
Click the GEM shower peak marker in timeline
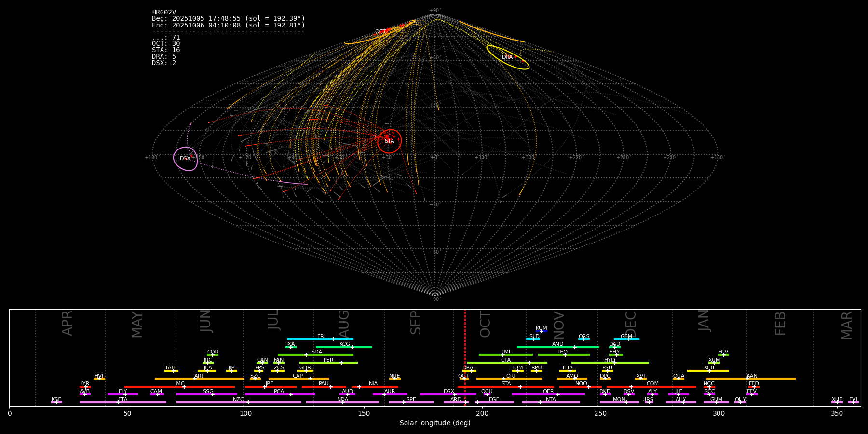628,339
